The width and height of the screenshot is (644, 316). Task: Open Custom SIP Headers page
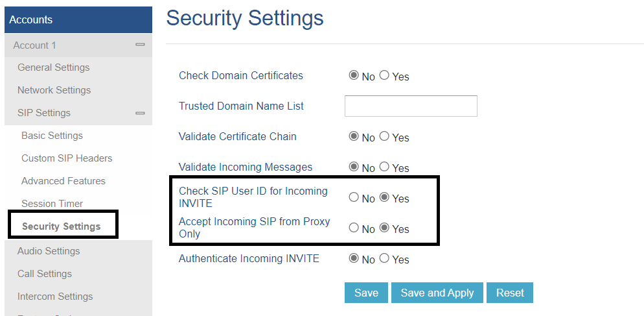pos(67,158)
